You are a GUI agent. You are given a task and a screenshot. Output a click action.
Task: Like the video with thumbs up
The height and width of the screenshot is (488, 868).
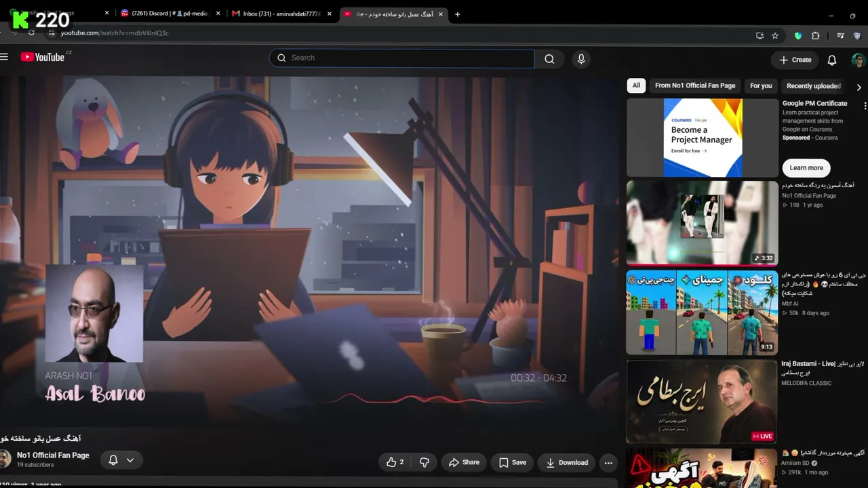coord(395,462)
